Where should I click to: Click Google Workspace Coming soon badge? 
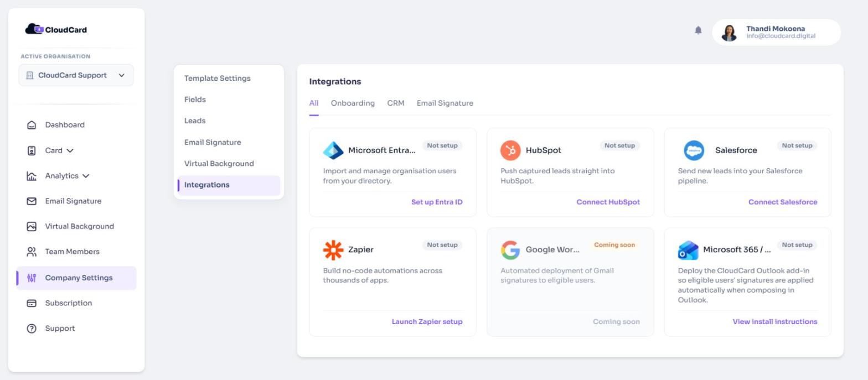click(614, 245)
